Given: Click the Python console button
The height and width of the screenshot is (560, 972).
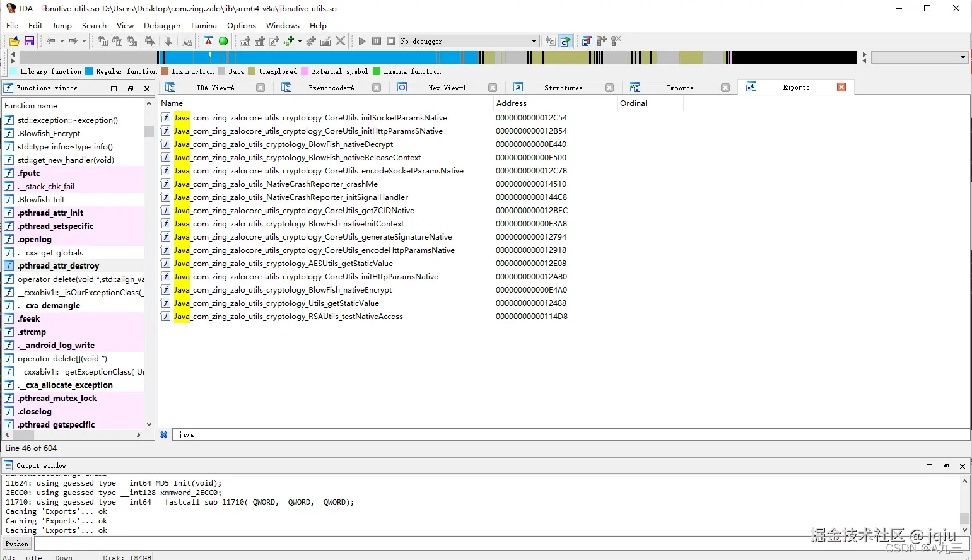Looking at the screenshot, I should pos(17,544).
